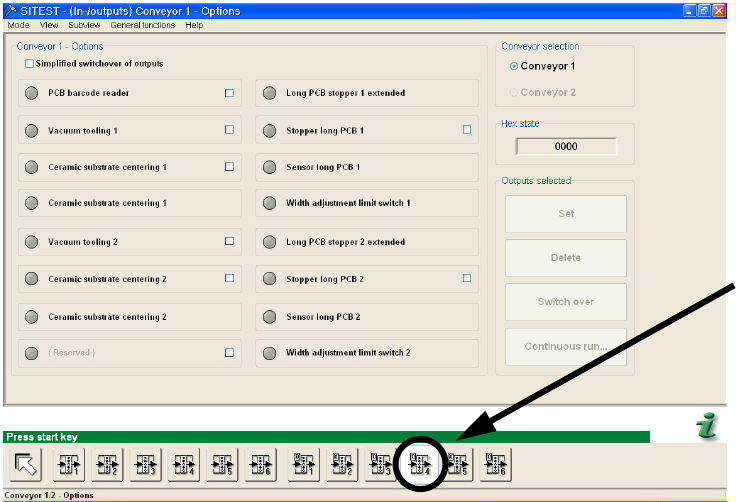Click the Reserved row status LED

(31, 353)
